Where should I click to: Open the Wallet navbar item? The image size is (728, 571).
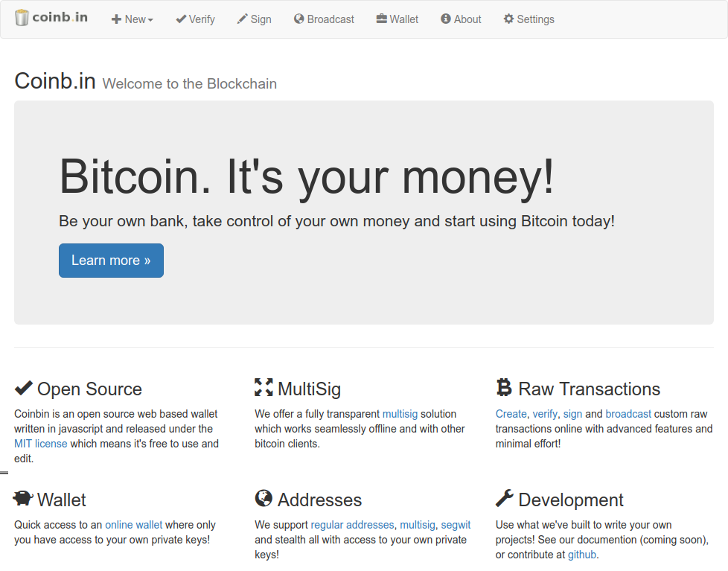click(397, 19)
